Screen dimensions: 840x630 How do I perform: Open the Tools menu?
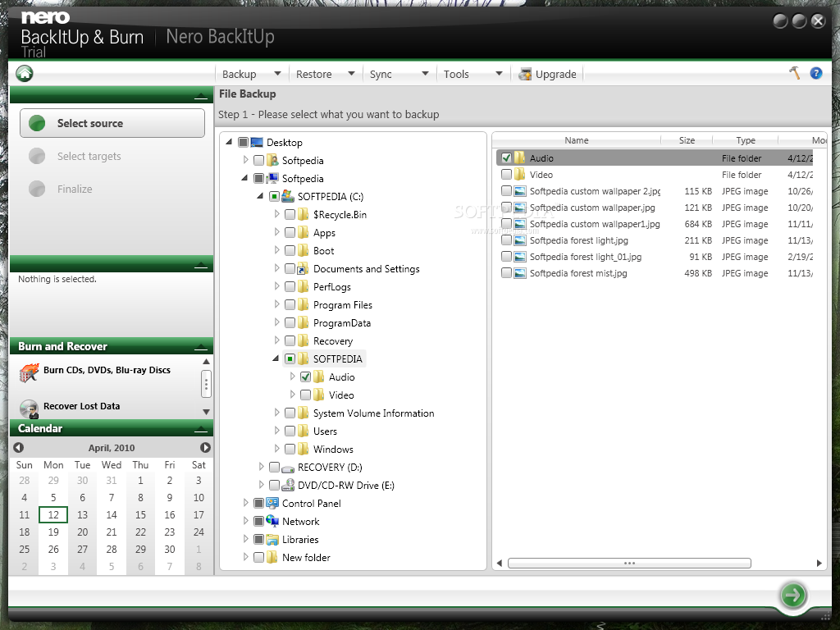[x=456, y=74]
